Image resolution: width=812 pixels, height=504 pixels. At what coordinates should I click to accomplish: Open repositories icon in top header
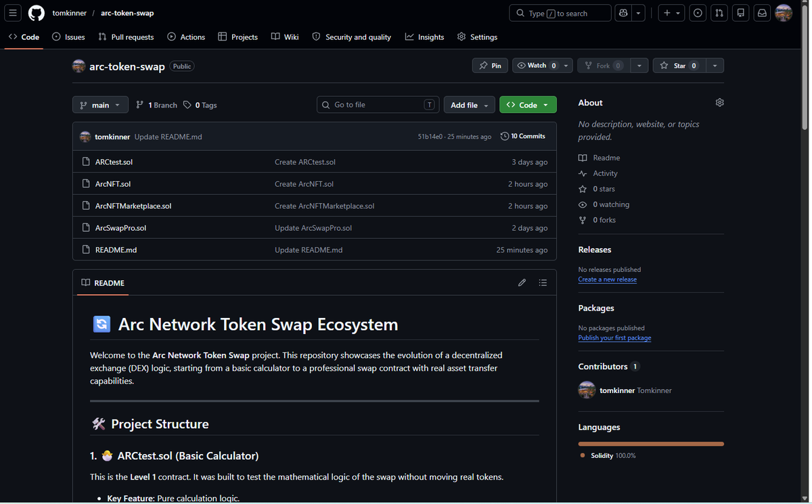[741, 13]
